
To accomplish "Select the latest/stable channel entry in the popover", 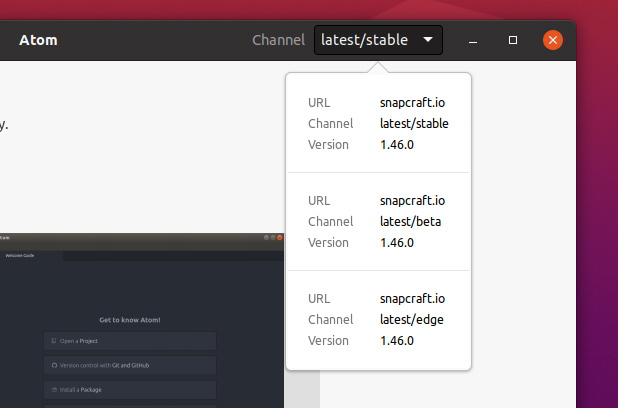I will point(378,123).
